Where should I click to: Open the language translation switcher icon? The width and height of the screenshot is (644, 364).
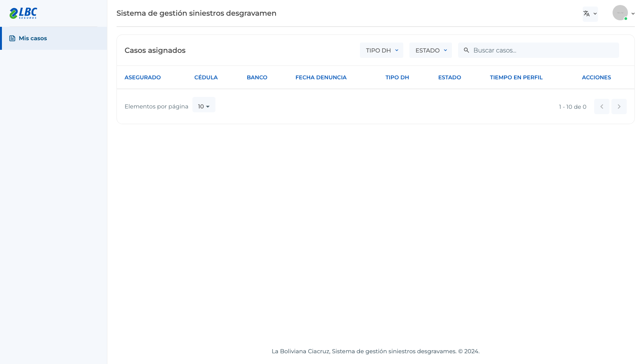tap(590, 14)
